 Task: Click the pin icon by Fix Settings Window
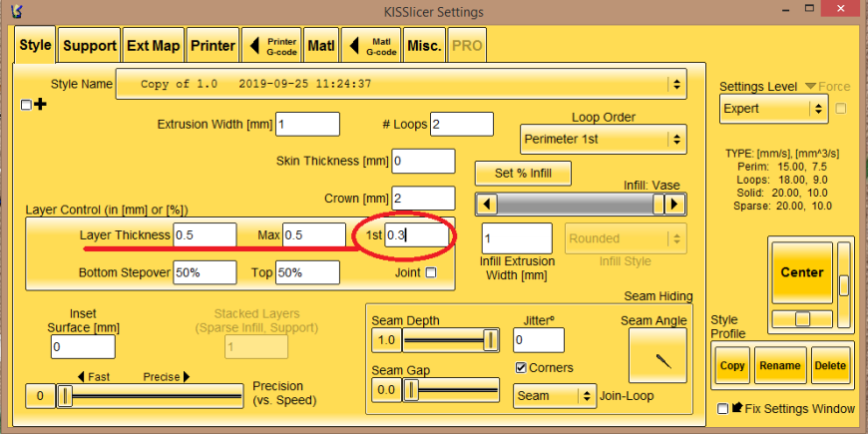(737, 408)
